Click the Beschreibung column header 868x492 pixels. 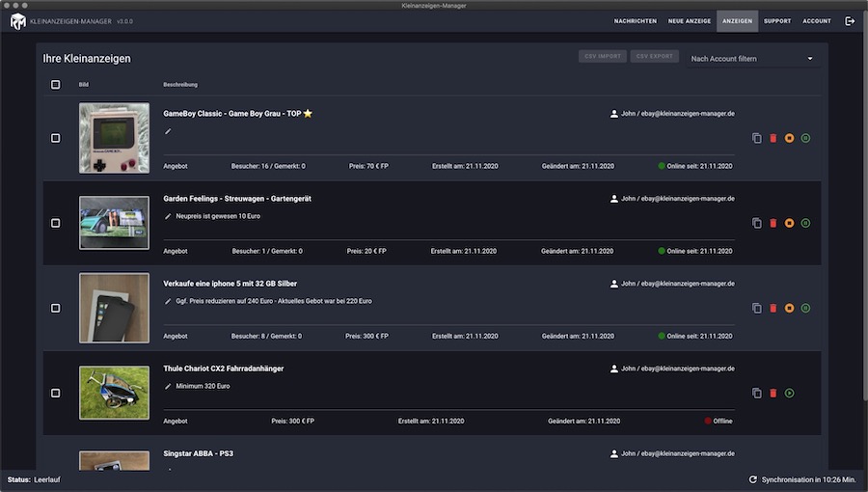pyautogui.click(x=180, y=85)
